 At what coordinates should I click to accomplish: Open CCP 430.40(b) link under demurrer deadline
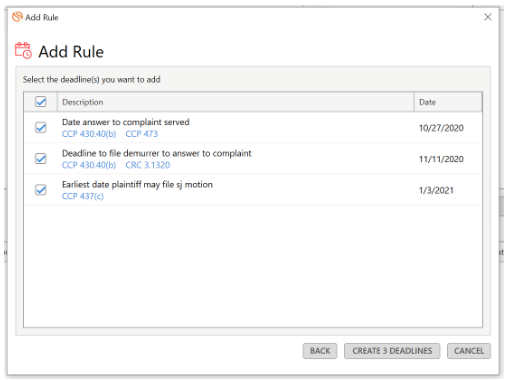(x=89, y=165)
